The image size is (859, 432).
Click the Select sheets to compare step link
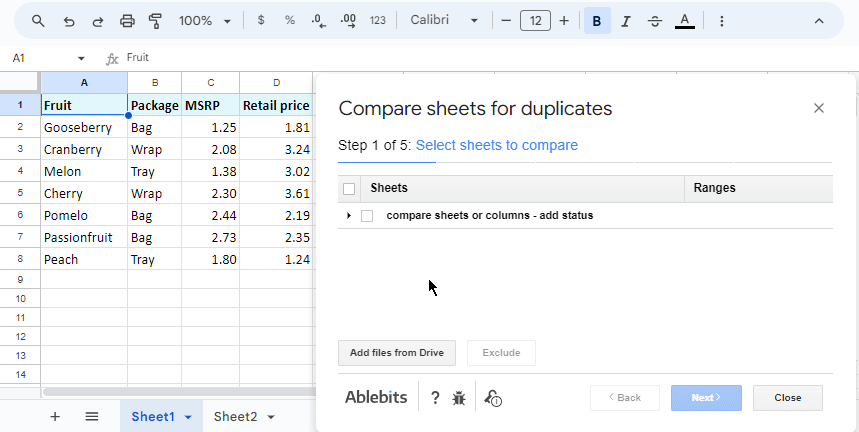[496, 145]
